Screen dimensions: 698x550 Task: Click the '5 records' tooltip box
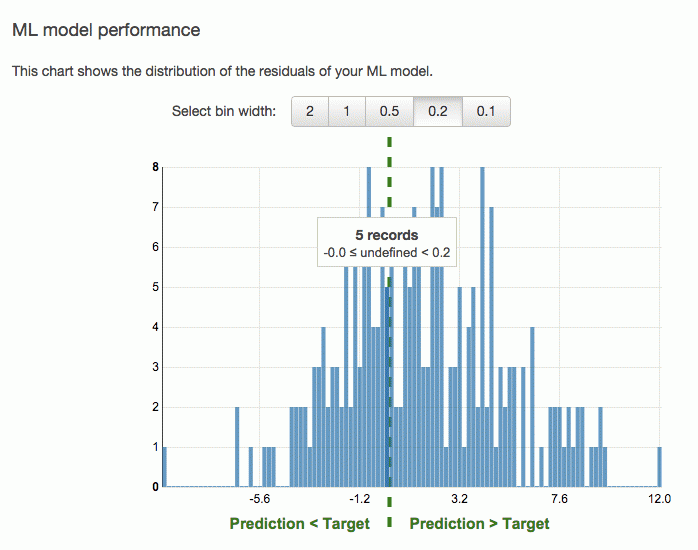[x=387, y=242]
